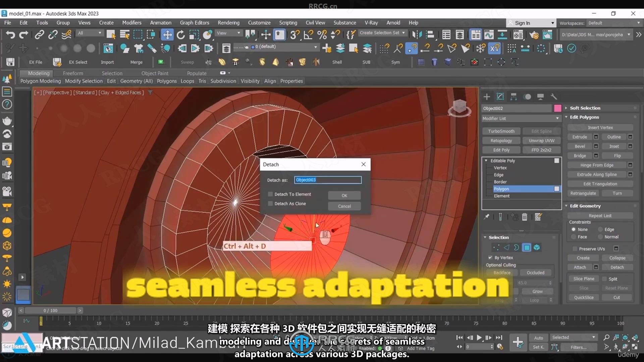Open the Motion command panel tab
The image size is (644, 362).
pos(527,97)
